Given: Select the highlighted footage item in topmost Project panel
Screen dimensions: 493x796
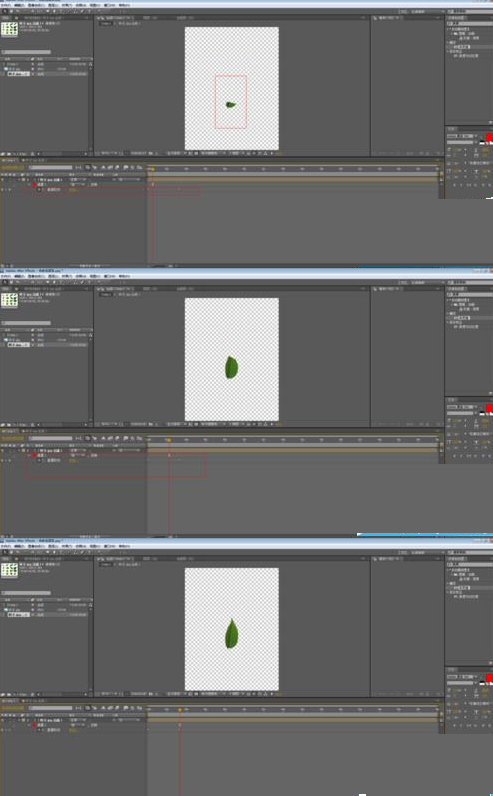Looking at the screenshot, I should point(18,74).
